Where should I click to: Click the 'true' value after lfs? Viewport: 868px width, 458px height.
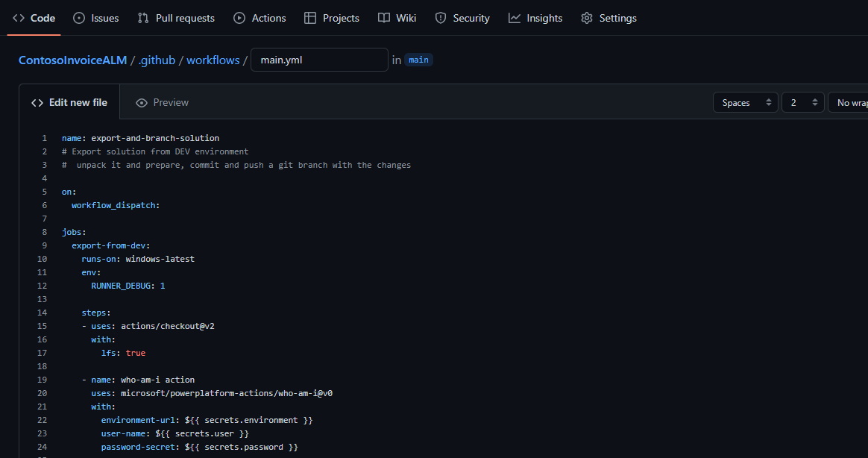136,353
